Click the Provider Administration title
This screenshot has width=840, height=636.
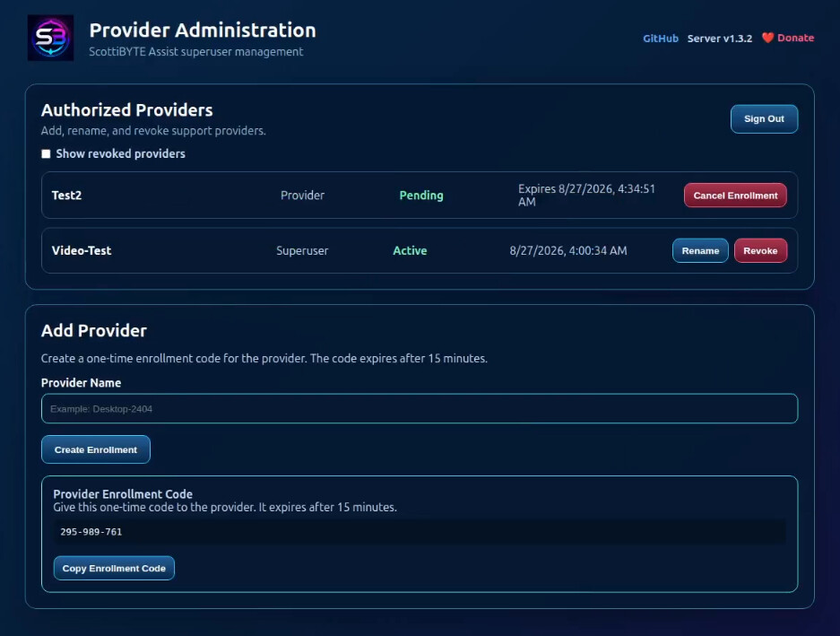click(203, 30)
